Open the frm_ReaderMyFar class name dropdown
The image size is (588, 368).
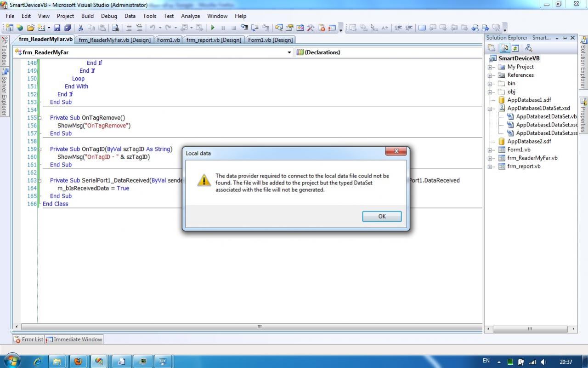(289, 52)
